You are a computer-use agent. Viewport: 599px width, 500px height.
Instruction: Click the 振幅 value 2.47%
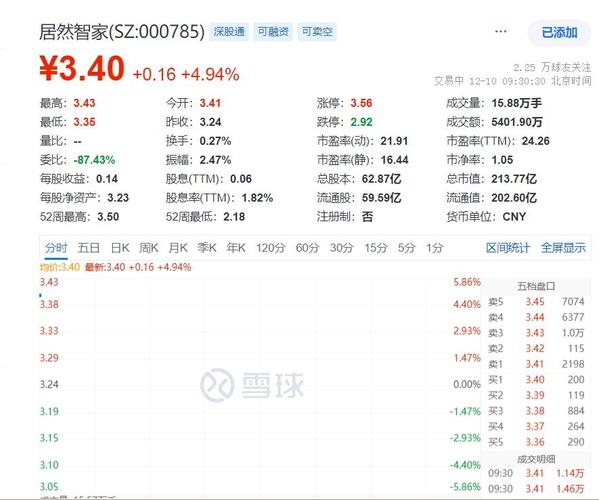pos(215,160)
